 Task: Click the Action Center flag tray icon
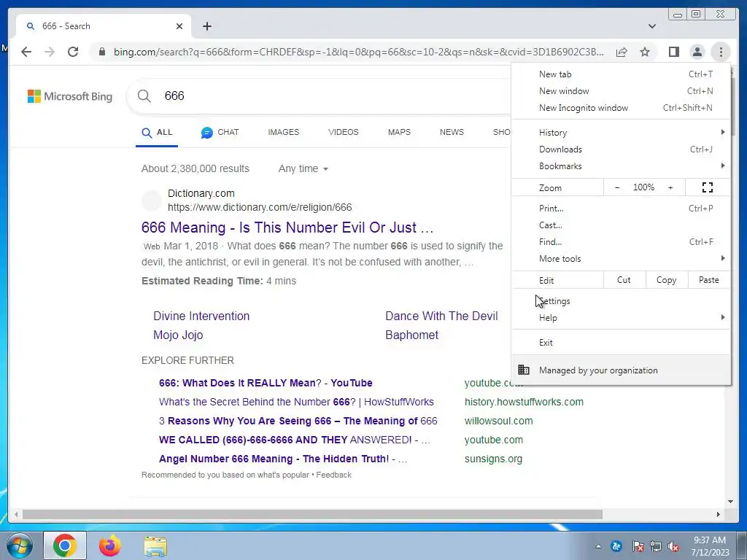pyautogui.click(x=638, y=547)
